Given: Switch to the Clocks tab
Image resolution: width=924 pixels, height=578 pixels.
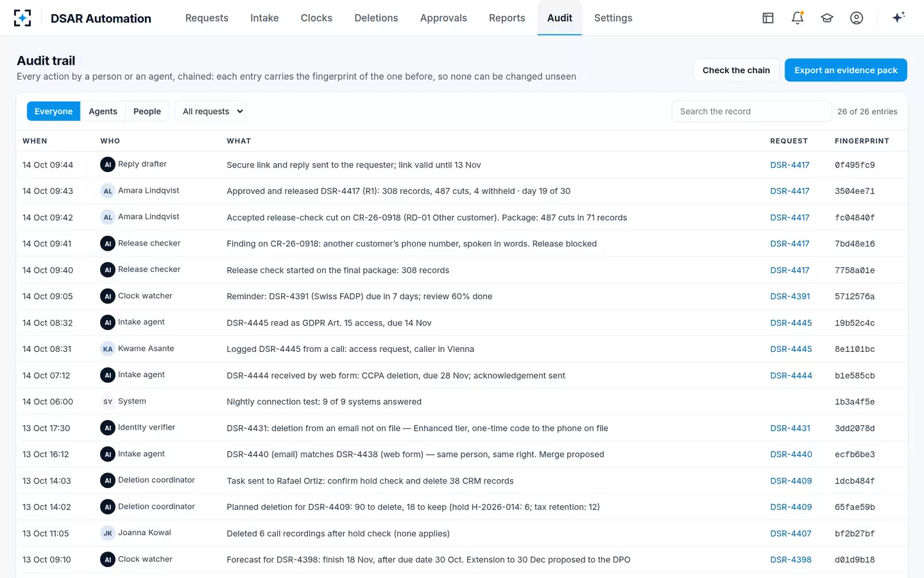Looking at the screenshot, I should pyautogui.click(x=316, y=18).
